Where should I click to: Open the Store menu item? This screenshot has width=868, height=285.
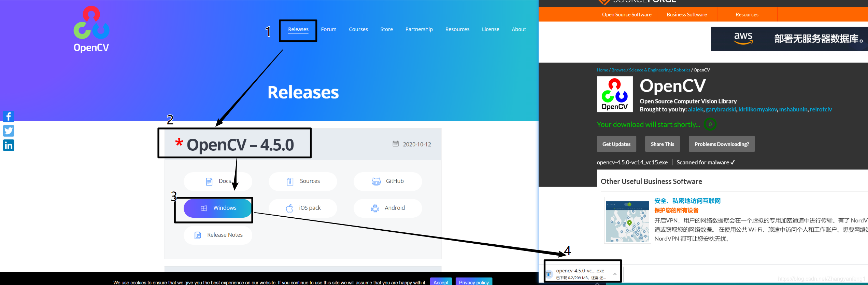pyautogui.click(x=387, y=29)
